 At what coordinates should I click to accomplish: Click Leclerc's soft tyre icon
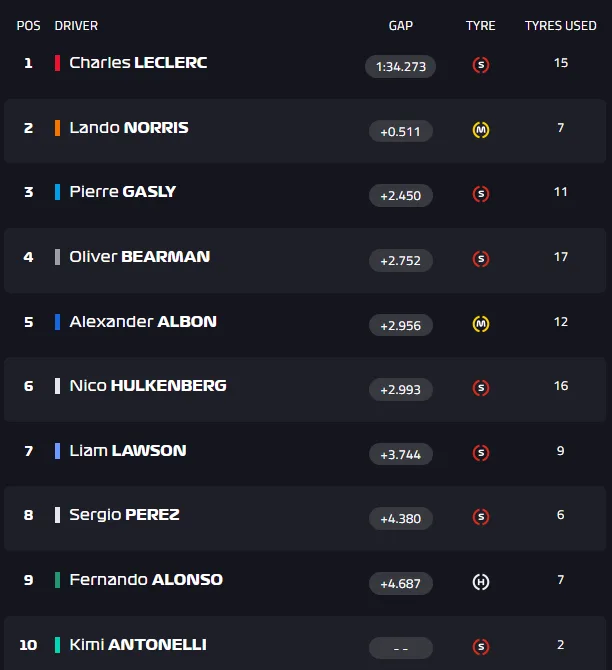pyautogui.click(x=480, y=66)
